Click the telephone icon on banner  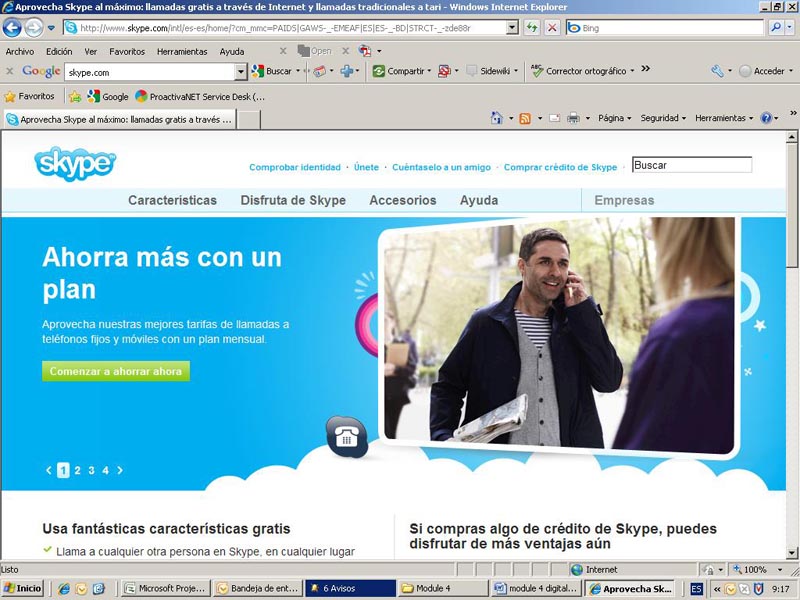click(x=347, y=437)
